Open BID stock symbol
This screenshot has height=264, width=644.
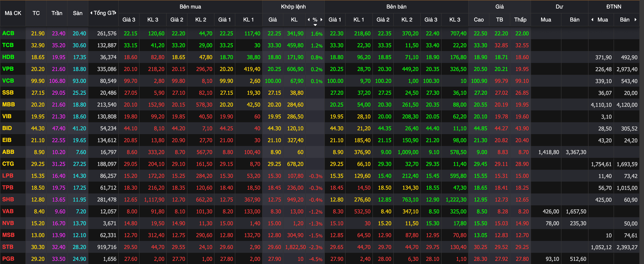(7, 128)
